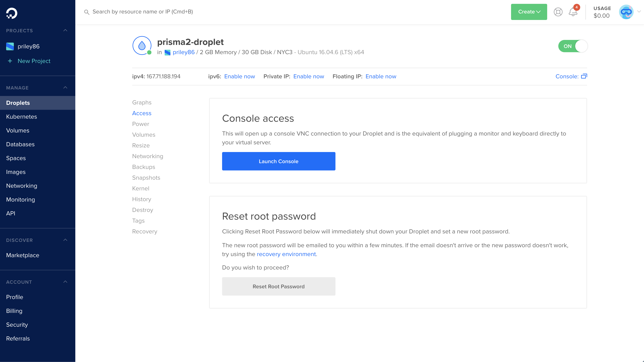Open API in sidebar
This screenshot has width=644, height=362.
click(11, 213)
